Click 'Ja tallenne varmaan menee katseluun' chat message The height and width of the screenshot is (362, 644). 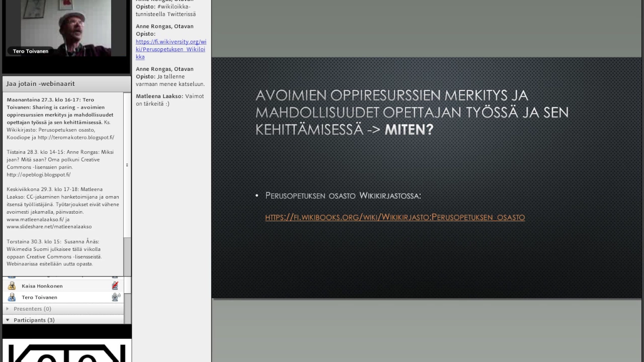(x=170, y=76)
